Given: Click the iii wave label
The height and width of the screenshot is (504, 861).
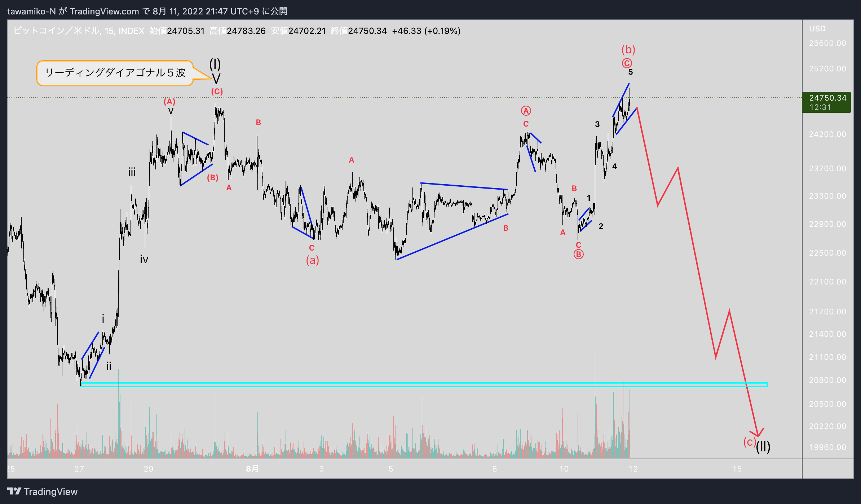Looking at the screenshot, I should click(132, 172).
